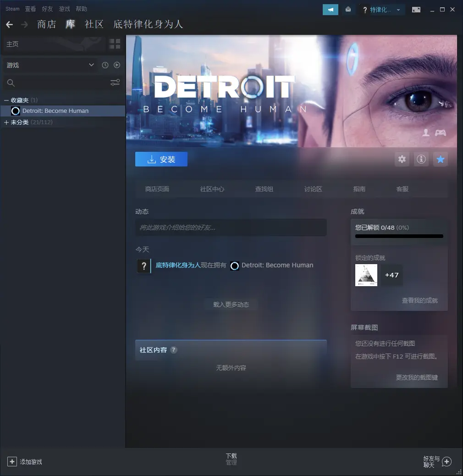
Task: Show game info circle icon
Action: point(421,159)
